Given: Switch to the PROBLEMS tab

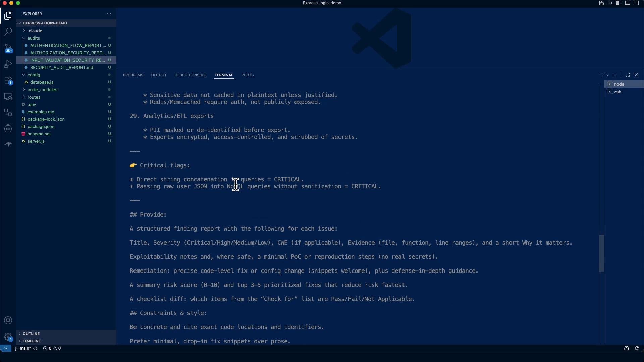Looking at the screenshot, I should click(x=133, y=75).
